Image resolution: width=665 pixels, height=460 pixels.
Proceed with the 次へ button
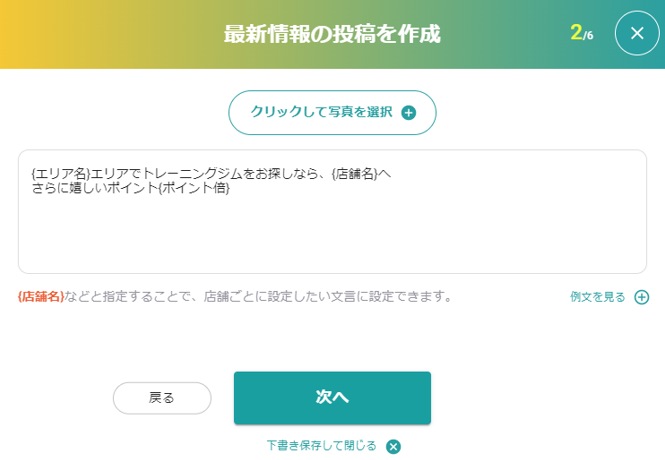coord(332,398)
